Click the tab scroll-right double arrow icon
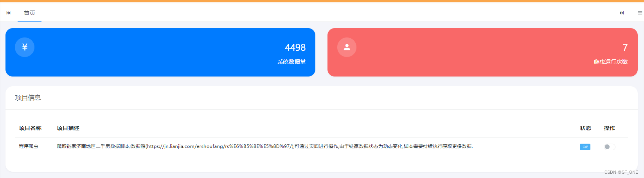The height and width of the screenshot is (178, 644). pos(622,13)
